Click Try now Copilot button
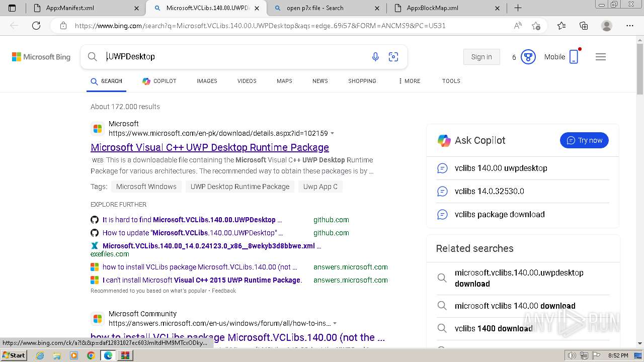The width and height of the screenshot is (644, 362). [584, 140]
